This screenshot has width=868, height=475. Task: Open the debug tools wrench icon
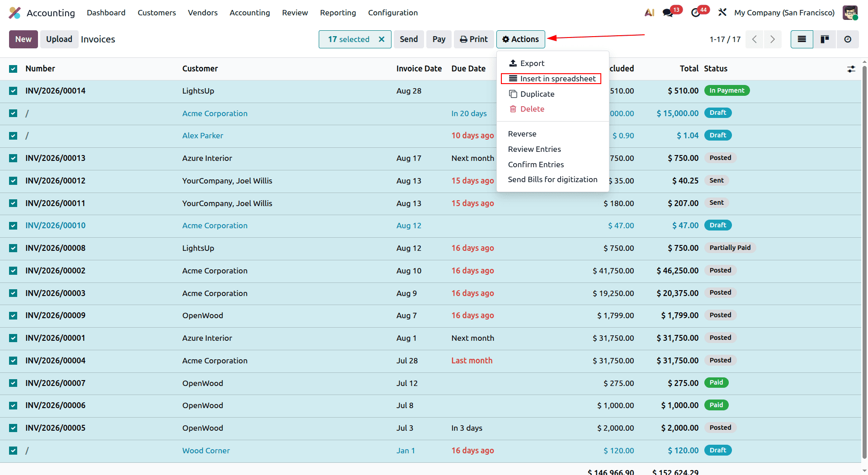(722, 13)
